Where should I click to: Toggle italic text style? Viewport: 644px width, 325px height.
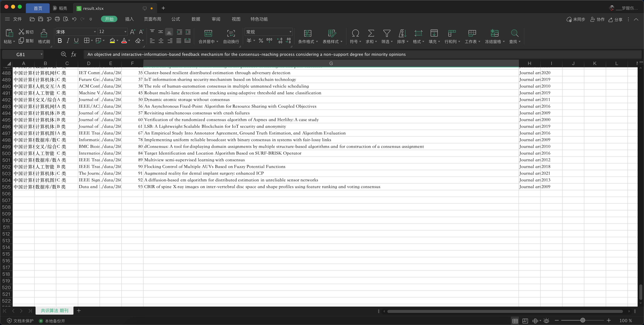coord(68,41)
